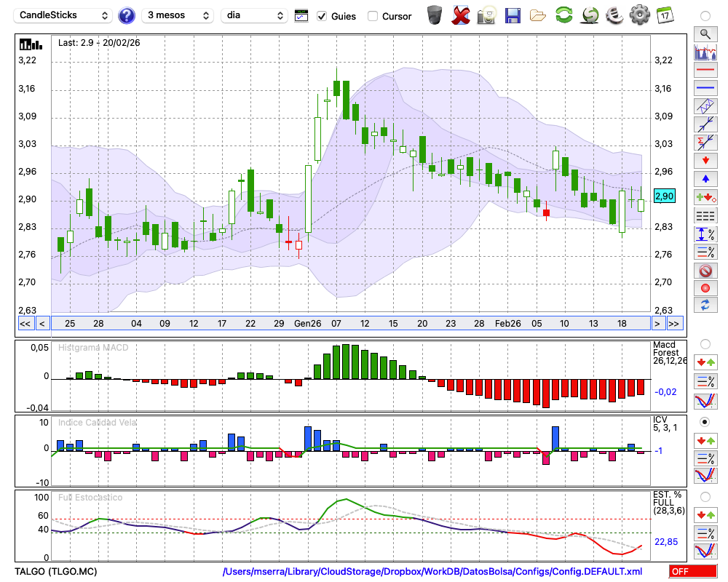
Task: Expand the dia interval dropdown
Action: (x=255, y=15)
